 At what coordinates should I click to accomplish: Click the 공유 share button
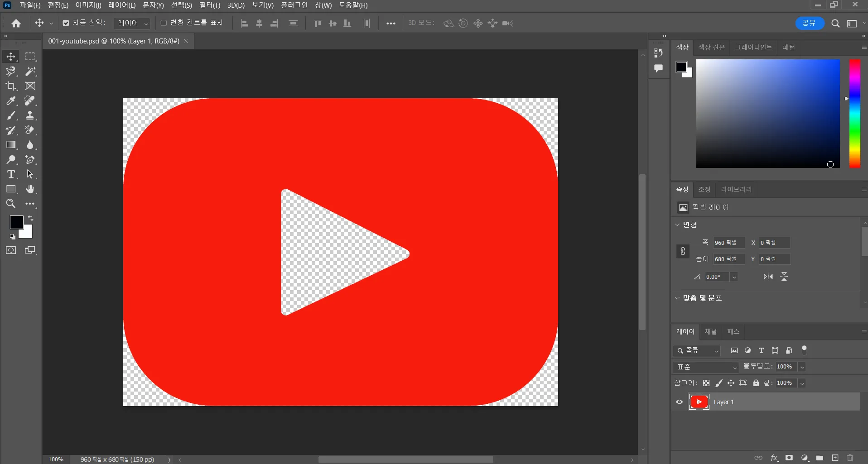(x=809, y=23)
